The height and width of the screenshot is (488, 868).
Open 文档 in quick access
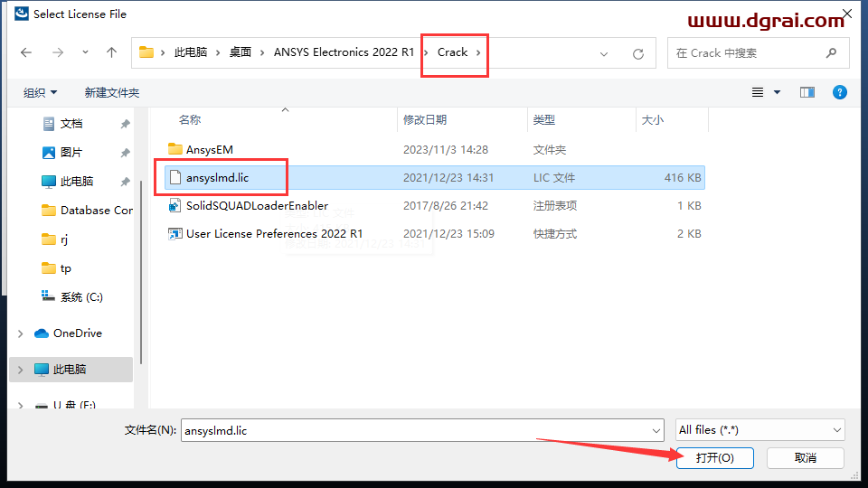[71, 124]
